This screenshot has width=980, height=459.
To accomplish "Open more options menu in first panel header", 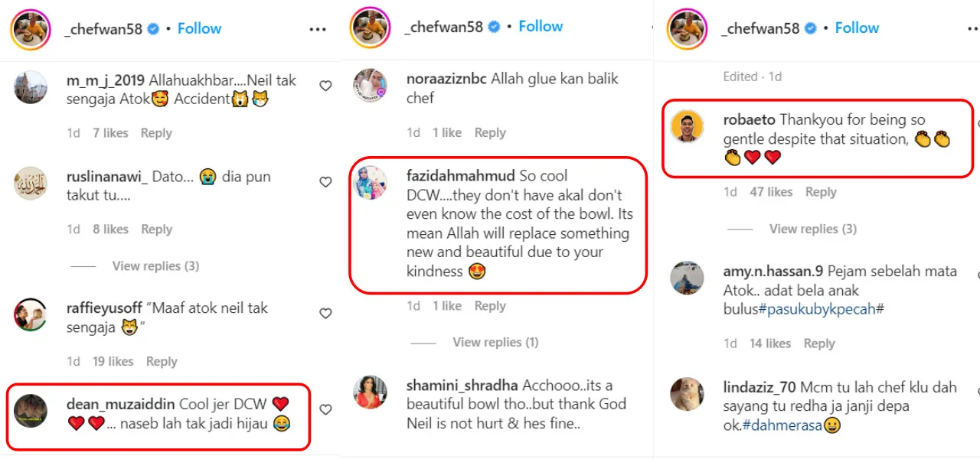I will pos(318,29).
